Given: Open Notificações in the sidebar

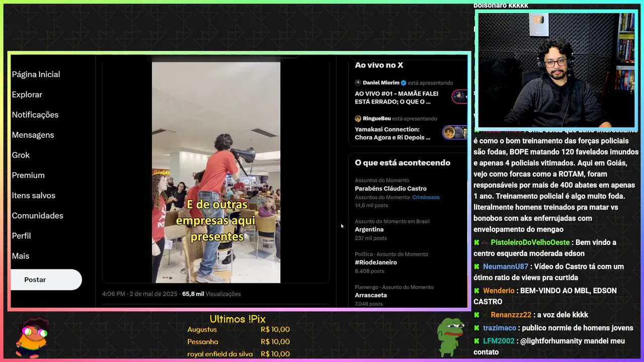Looking at the screenshot, I should (x=35, y=115).
